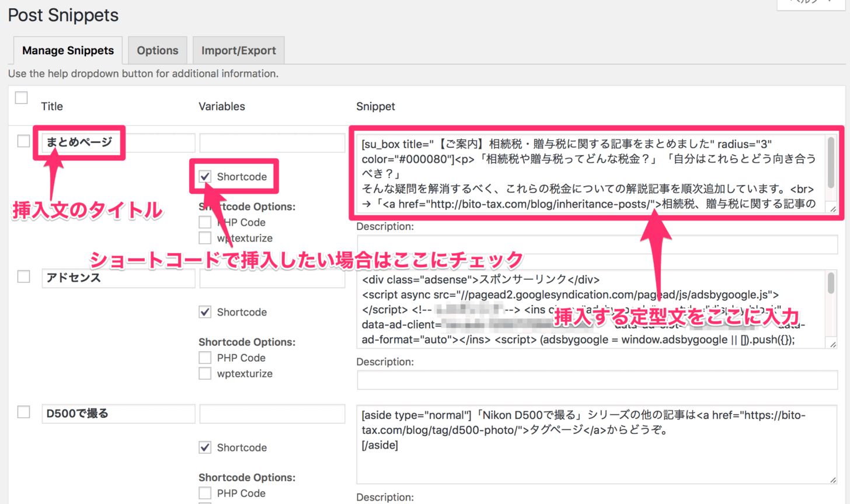Image resolution: width=850 pixels, height=504 pixels.
Task: Select the まとめページ snippet row checkbox
Action: click(x=24, y=141)
